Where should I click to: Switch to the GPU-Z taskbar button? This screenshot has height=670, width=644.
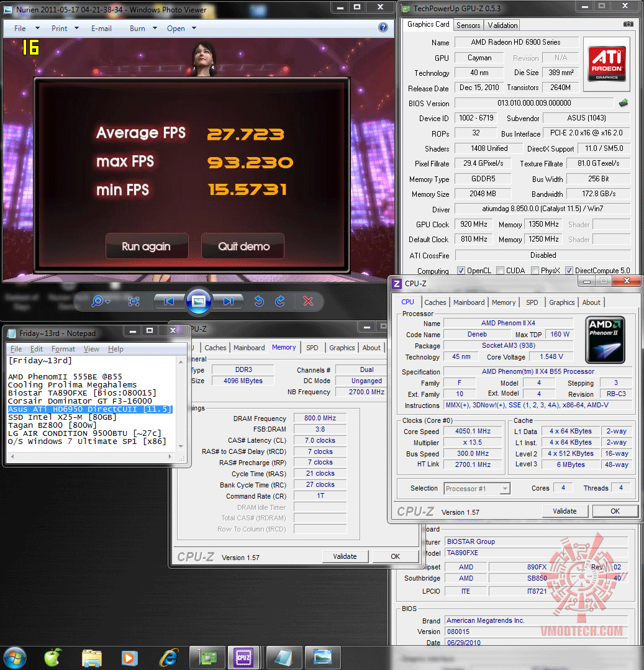(207, 658)
